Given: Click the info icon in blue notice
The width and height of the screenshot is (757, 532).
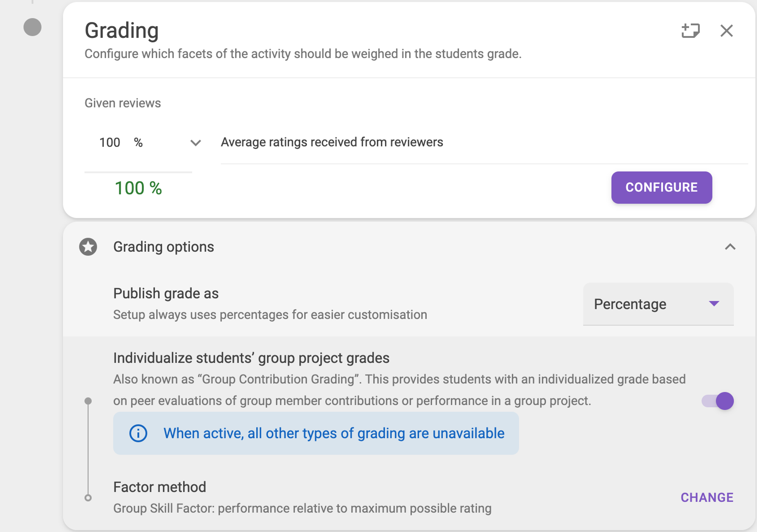Looking at the screenshot, I should [138, 433].
